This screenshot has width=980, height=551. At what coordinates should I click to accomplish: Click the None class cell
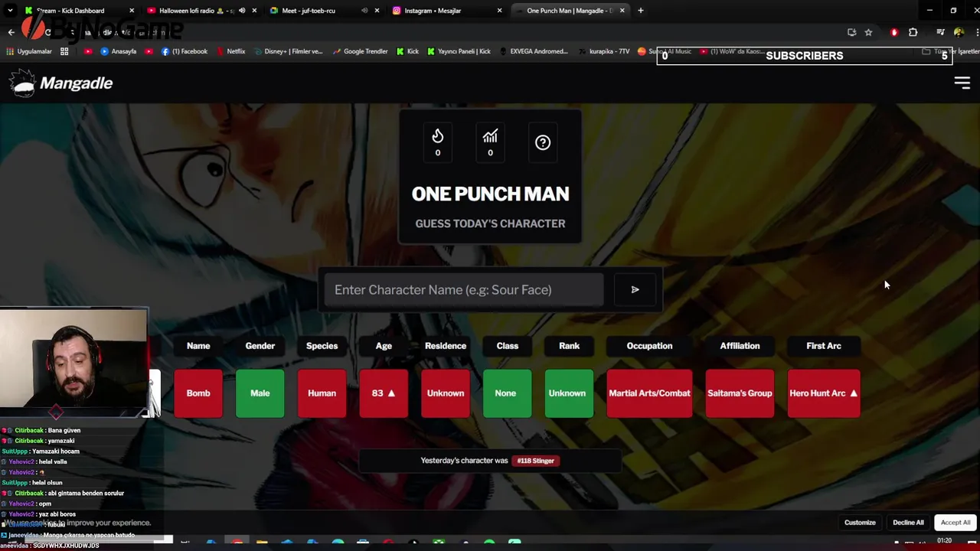[507, 393]
